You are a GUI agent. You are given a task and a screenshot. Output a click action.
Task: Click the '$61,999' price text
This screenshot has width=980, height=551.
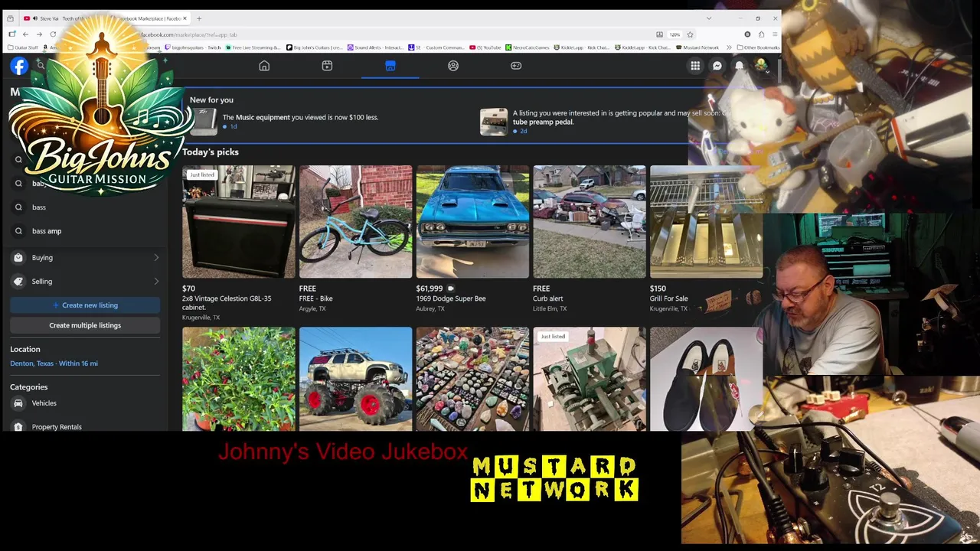pos(430,289)
